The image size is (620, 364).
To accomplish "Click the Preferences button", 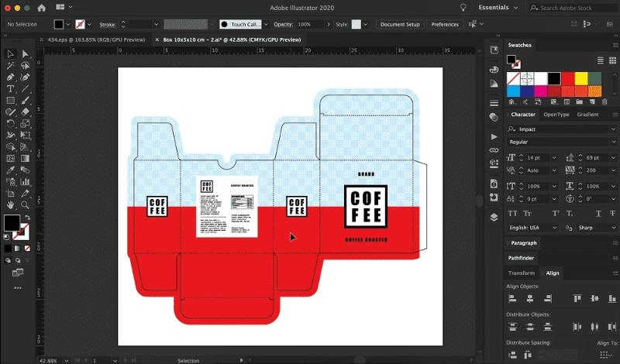I will tap(445, 25).
